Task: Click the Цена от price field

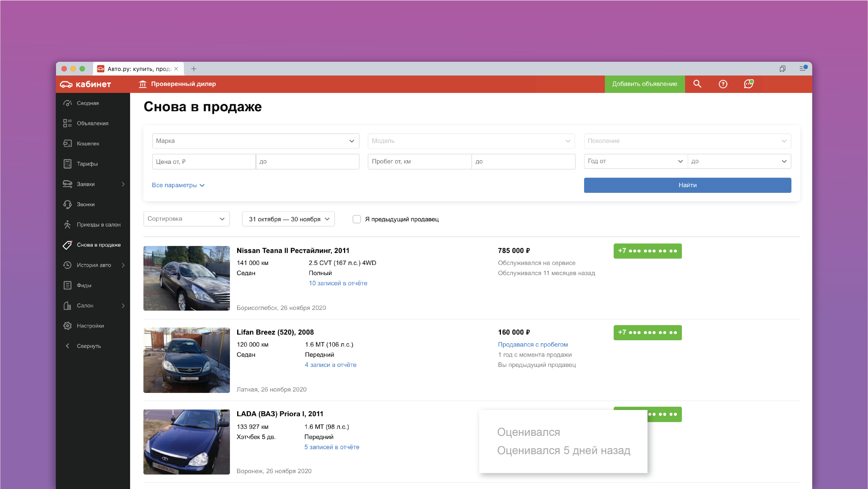Action: point(204,162)
